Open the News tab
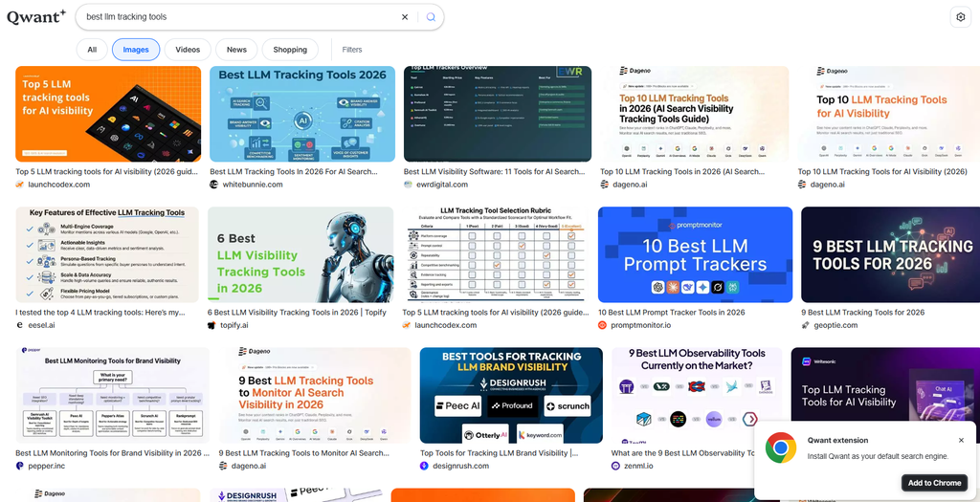The width and height of the screenshot is (980, 502). [x=236, y=50]
